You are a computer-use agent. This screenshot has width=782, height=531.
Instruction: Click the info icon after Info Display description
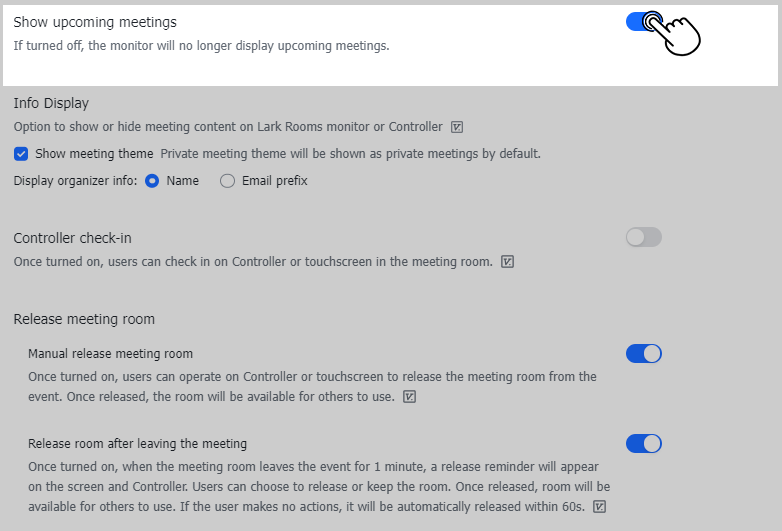click(457, 127)
